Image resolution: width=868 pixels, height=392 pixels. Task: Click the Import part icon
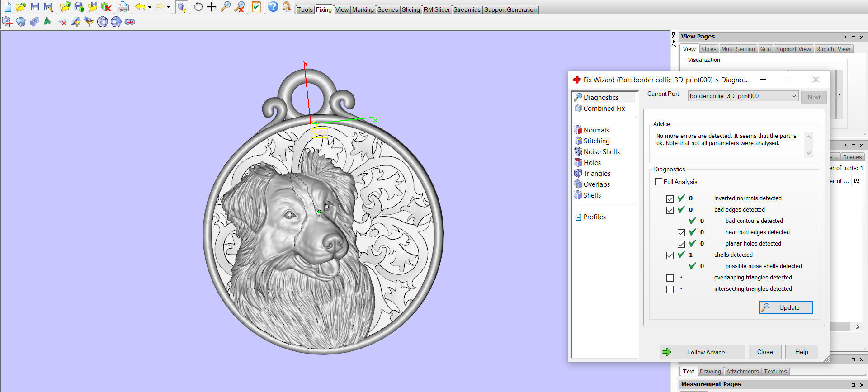point(65,7)
